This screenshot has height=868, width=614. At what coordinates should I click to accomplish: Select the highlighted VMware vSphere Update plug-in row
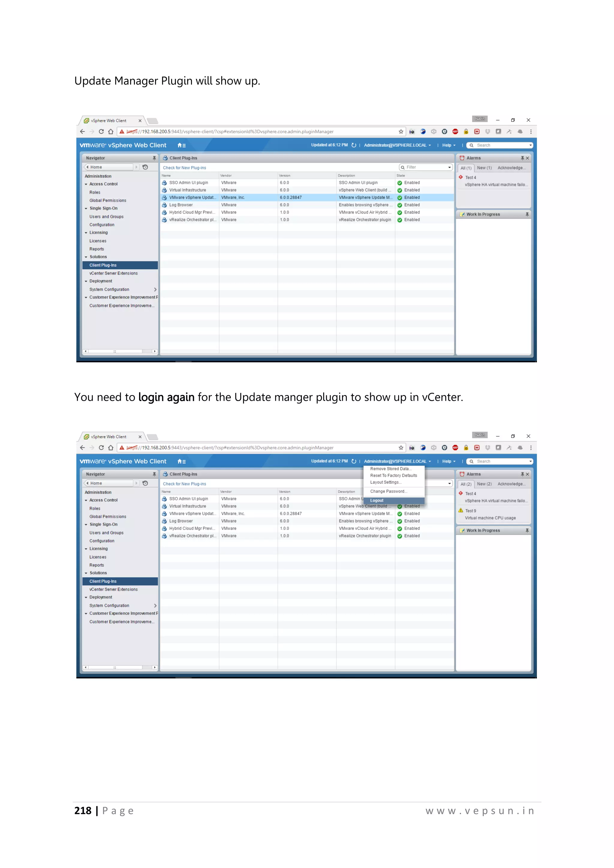tap(307, 197)
